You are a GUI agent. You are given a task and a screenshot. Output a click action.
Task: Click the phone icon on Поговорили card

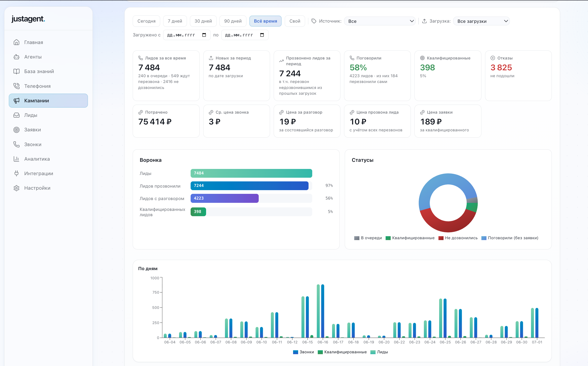point(352,58)
